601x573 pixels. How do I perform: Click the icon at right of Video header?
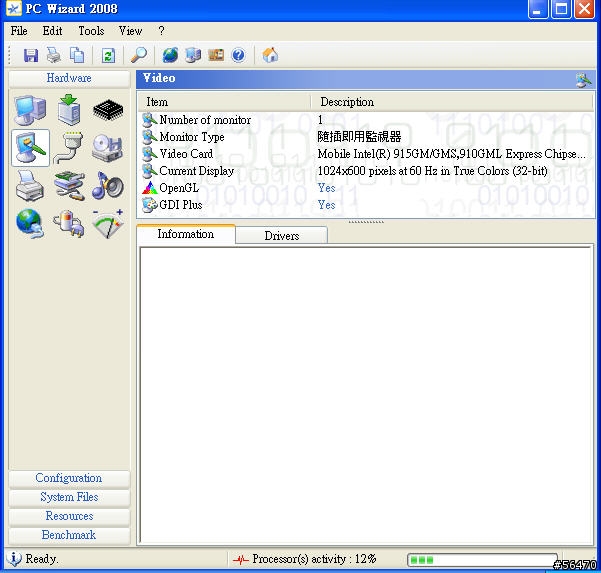tap(583, 80)
